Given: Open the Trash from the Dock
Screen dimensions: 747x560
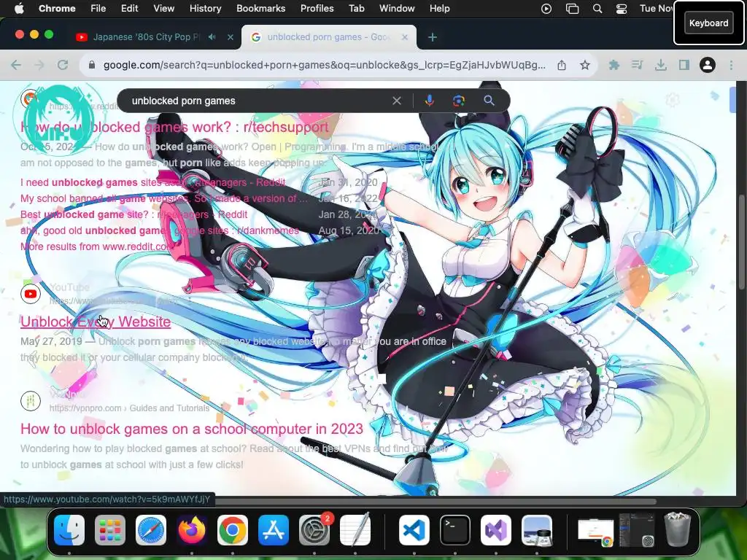Looking at the screenshot, I should click(678, 529).
